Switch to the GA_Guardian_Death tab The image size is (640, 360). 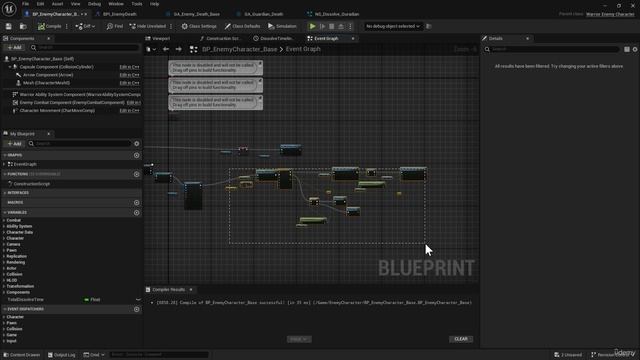pyautogui.click(x=263, y=14)
